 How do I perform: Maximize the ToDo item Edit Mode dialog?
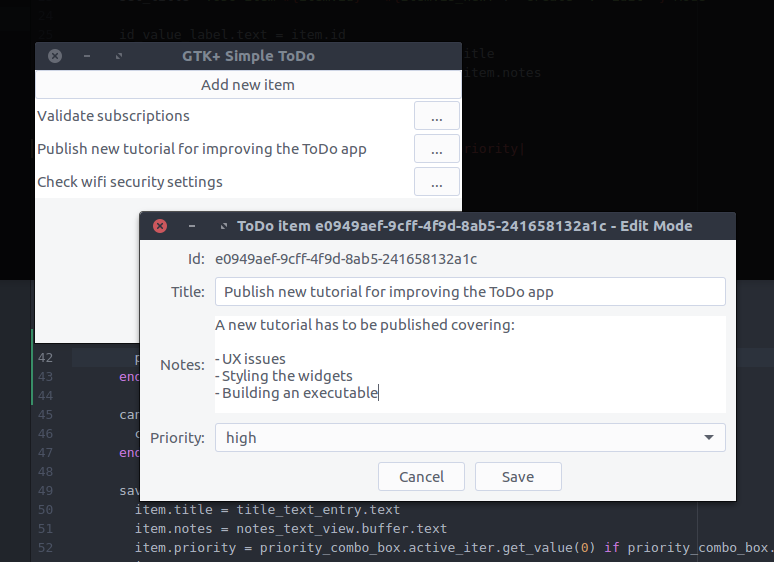pos(223,226)
